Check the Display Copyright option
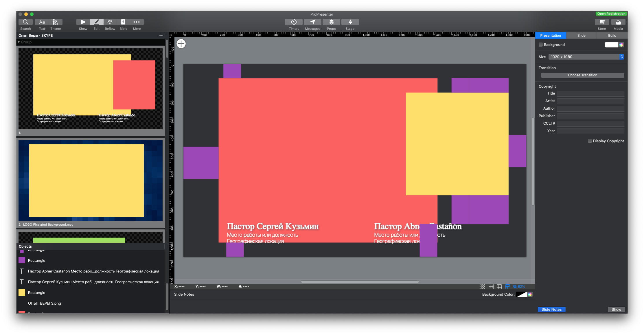Image resolution: width=644 pixels, height=335 pixels. [590, 141]
